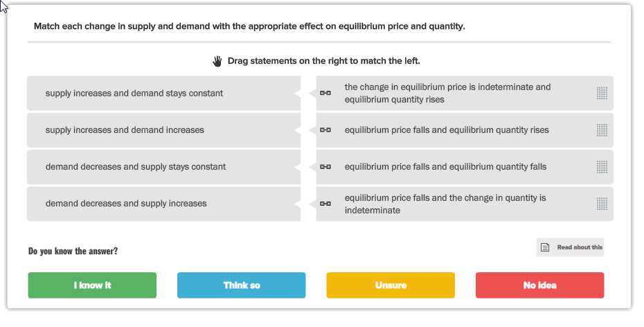This screenshot has height=327, width=644.
Task: Grab the drag handle grid of 'price is indeterminate' statement
Action: point(602,94)
